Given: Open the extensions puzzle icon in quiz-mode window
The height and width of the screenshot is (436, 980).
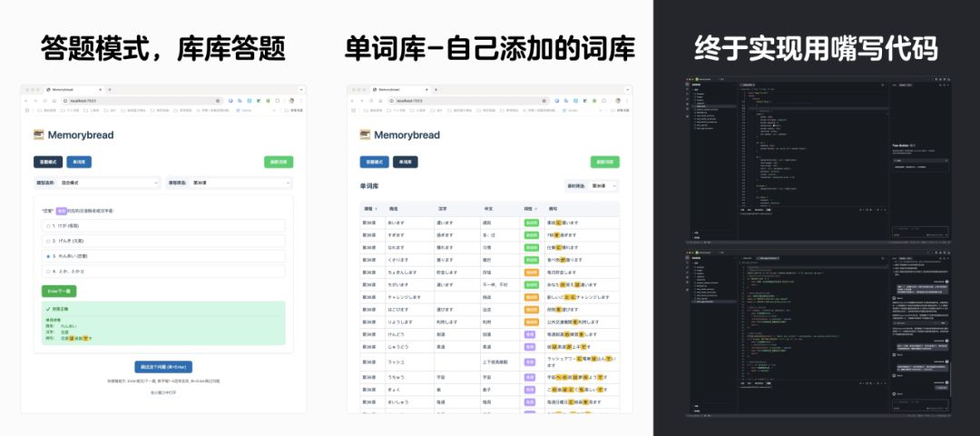Looking at the screenshot, I should pos(278,101).
